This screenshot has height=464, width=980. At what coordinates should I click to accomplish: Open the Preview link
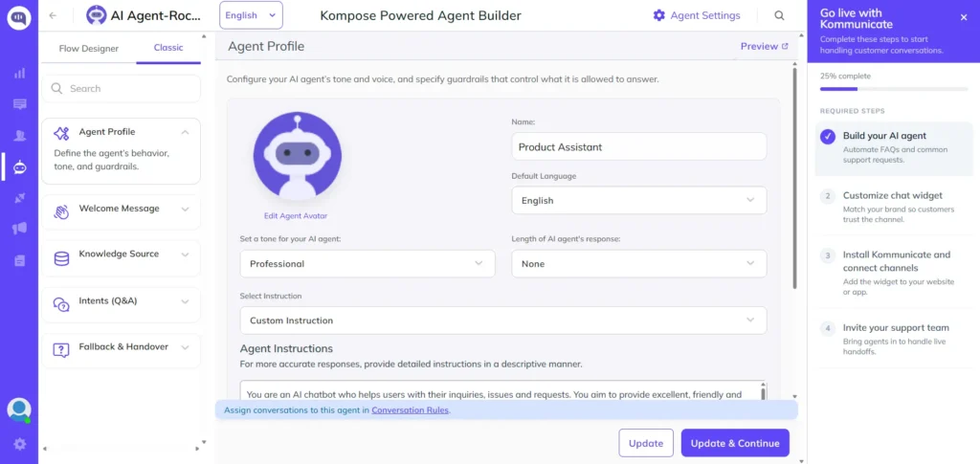pyautogui.click(x=764, y=46)
